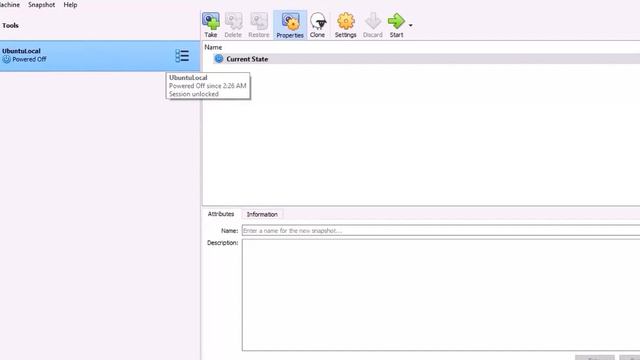Select the UbuntuLocal virtual machine entry
The image size is (640, 360).
coord(100,56)
